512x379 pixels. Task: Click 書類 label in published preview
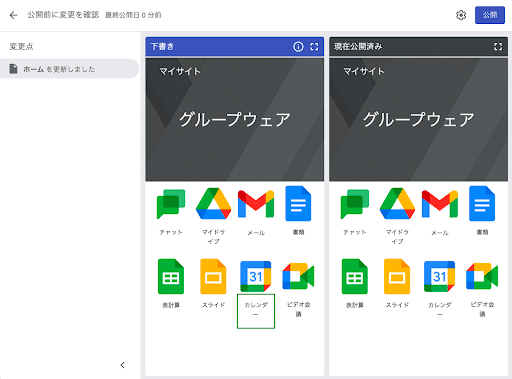[482, 232]
